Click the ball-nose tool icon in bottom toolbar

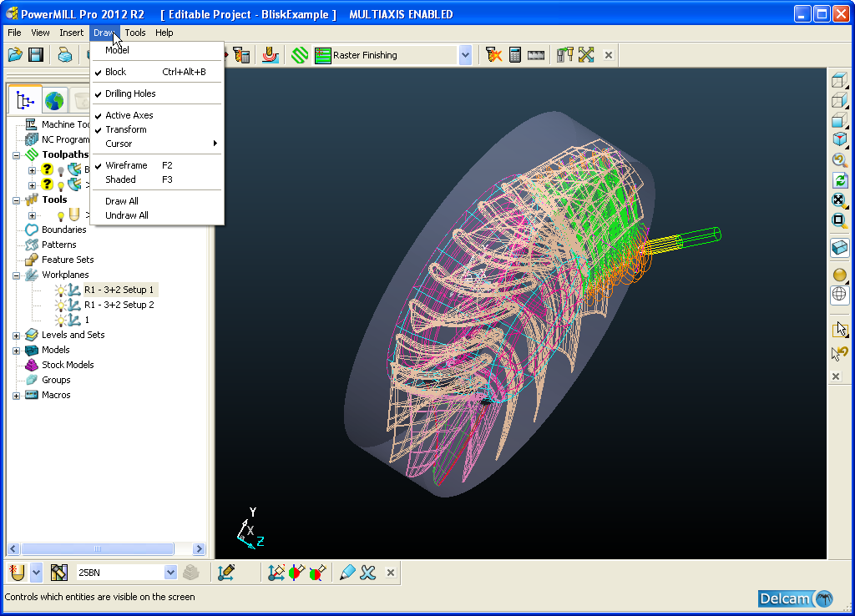(18, 573)
